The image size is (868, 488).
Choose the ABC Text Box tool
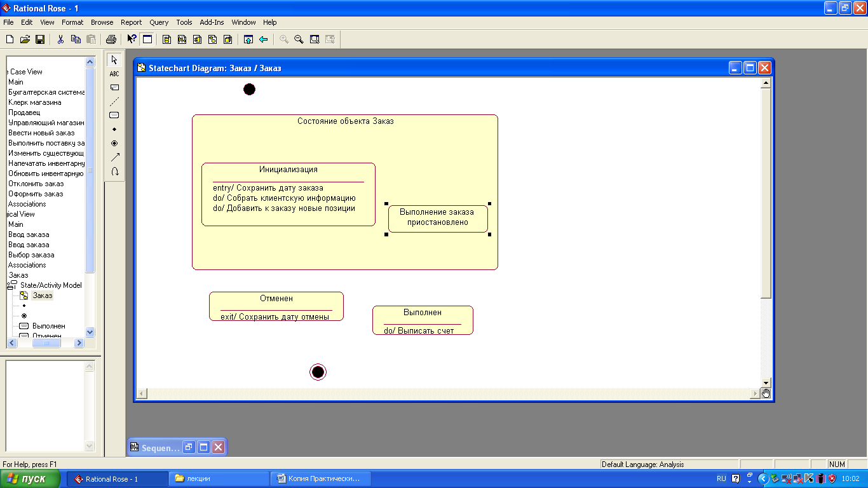(x=114, y=74)
